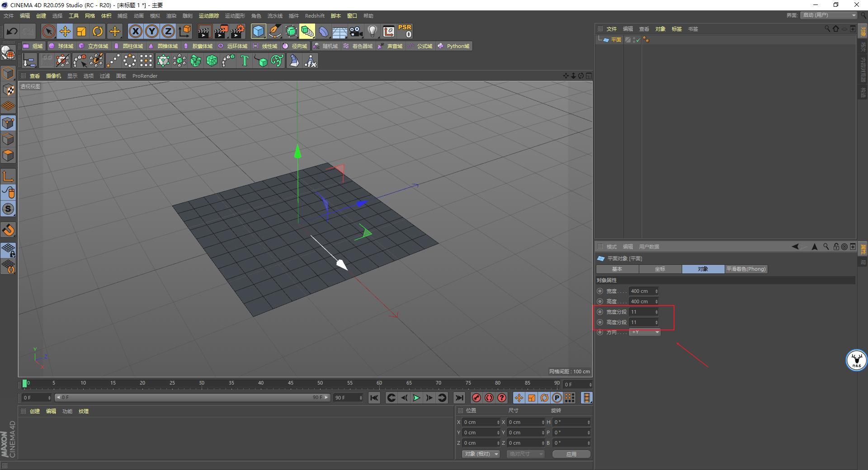Toggle the animation dot beside 高度分段
The width and height of the screenshot is (868, 470).
click(600, 322)
